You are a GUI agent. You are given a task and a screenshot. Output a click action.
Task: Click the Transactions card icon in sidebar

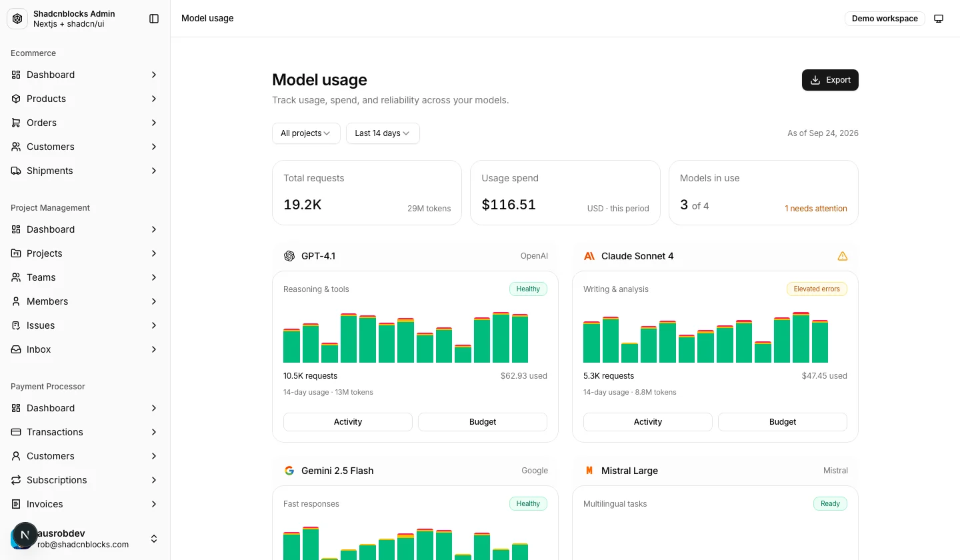pos(16,432)
